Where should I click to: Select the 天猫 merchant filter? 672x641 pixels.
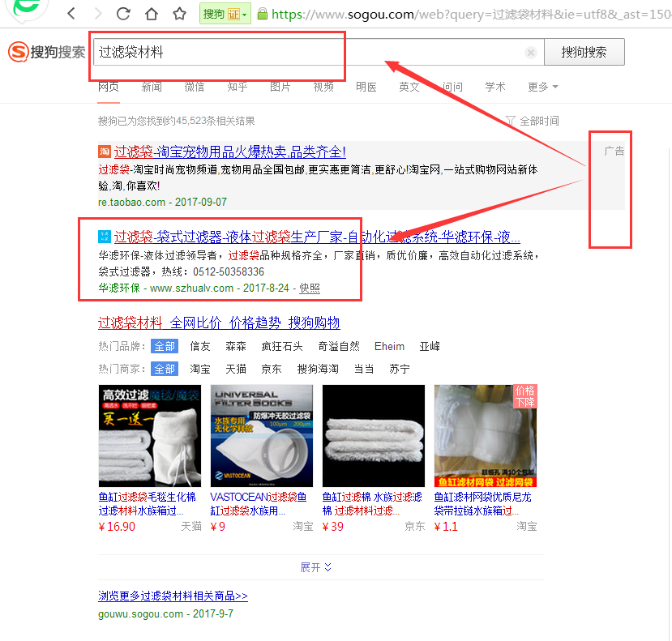236,369
